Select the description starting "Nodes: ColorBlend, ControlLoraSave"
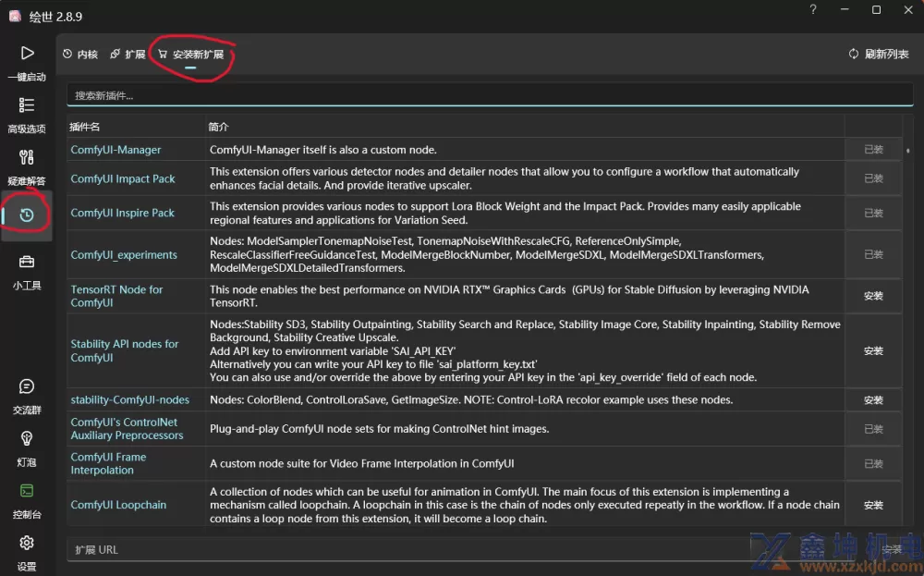Viewport: 924px width, 576px height. [x=471, y=399]
